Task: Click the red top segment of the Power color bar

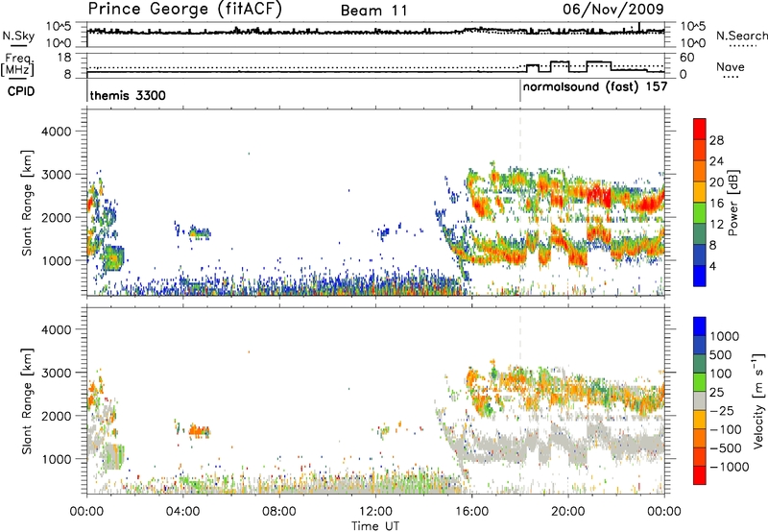Action: (700, 130)
